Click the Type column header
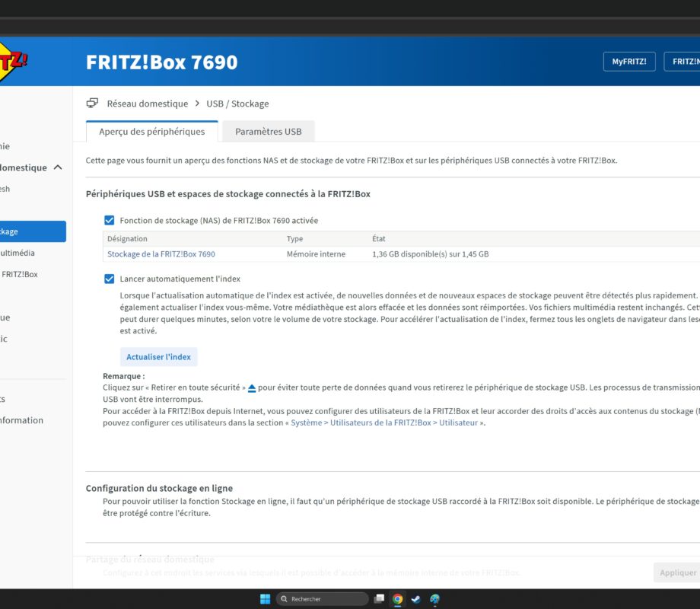 294,238
